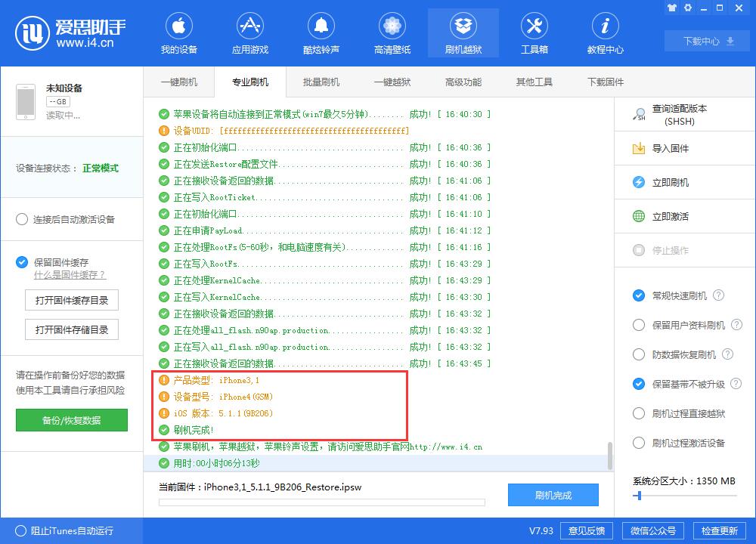Click the activate now globe icon

pos(638,216)
